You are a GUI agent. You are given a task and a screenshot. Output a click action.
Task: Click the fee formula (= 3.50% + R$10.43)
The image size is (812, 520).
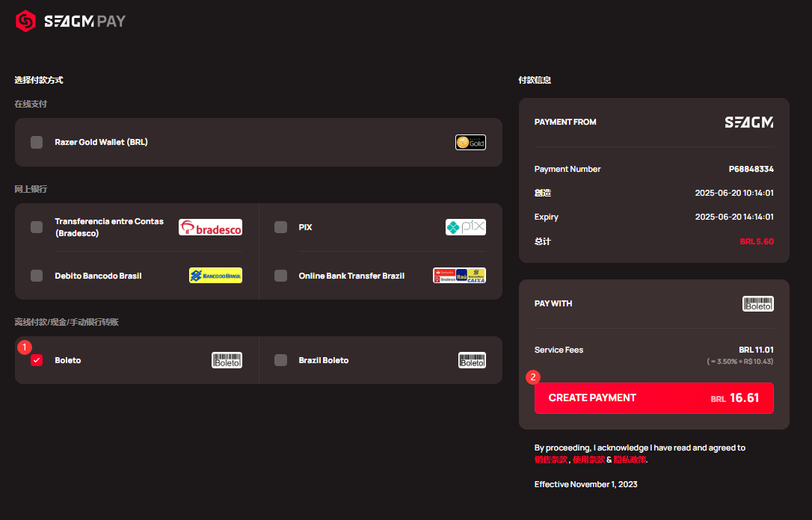740,361
